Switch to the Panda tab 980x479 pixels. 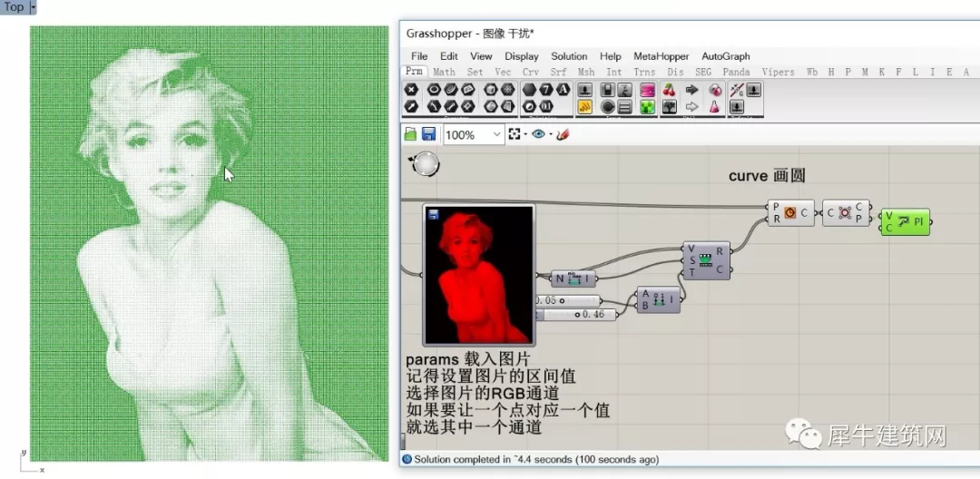coord(736,72)
